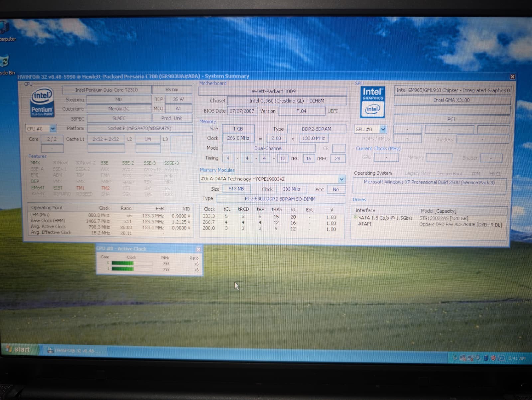Click the Avg. Active Clock row
The image size is (532, 400).
(x=110, y=227)
